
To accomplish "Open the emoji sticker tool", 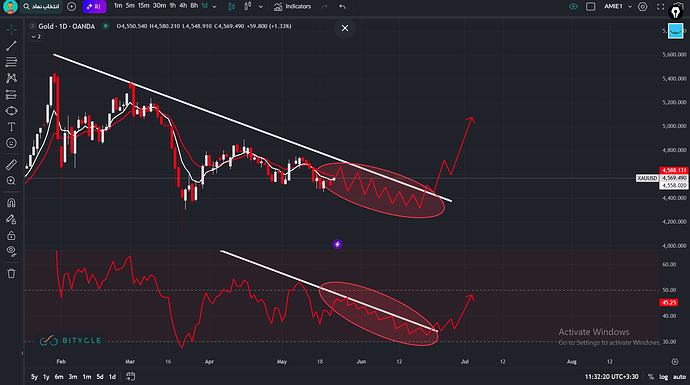I will click(x=11, y=143).
